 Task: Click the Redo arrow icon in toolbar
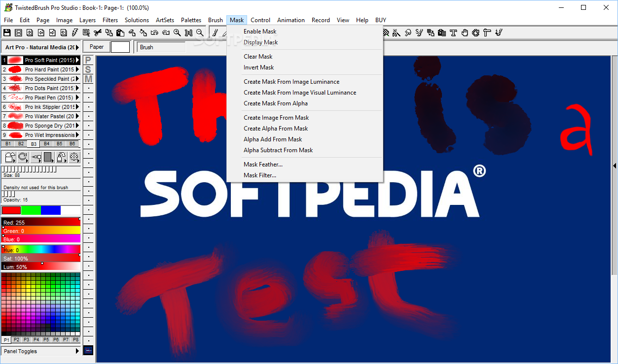click(166, 33)
